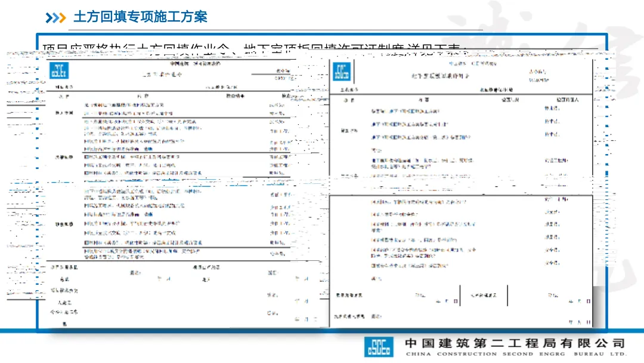Click the English line CHINA CONSTRUCTION SECOND ENGRG BUREAU LTD.

point(516,354)
